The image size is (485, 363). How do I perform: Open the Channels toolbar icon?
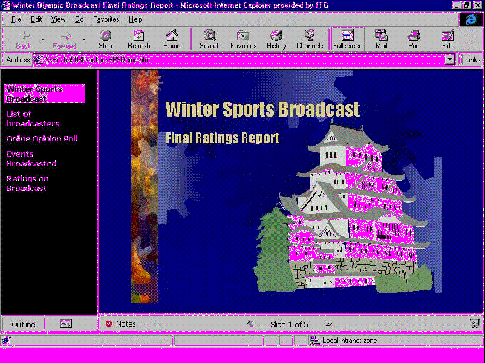pos(310,39)
